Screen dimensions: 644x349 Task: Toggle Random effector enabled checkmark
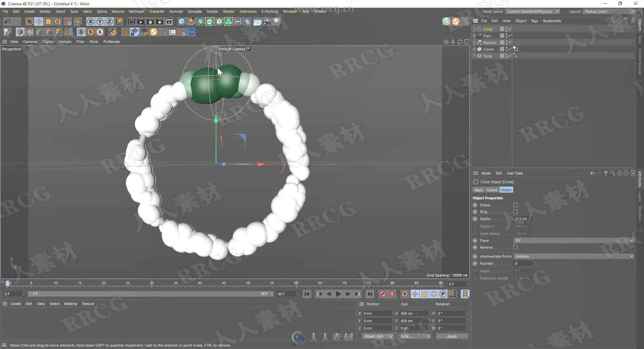(510, 43)
